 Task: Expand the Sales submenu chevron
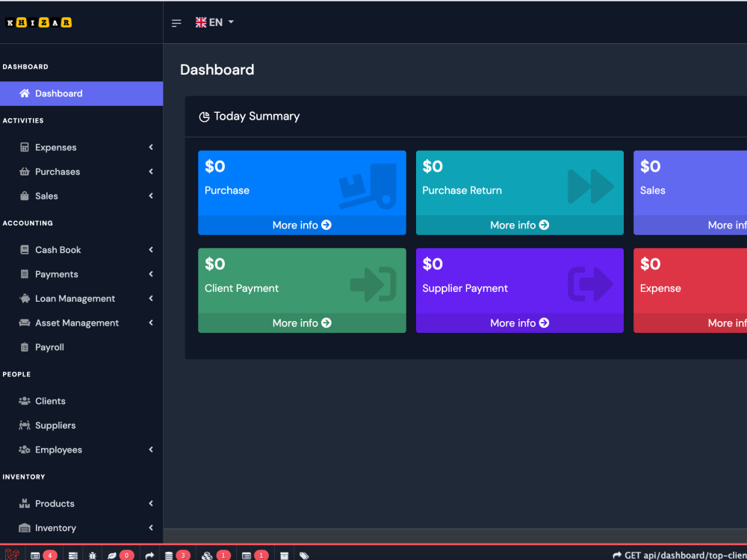click(151, 196)
